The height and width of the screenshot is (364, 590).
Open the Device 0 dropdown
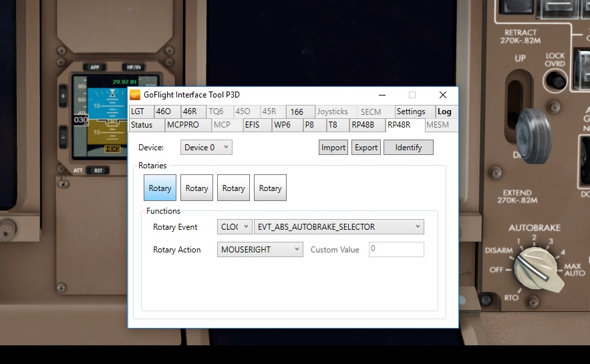[x=206, y=148]
